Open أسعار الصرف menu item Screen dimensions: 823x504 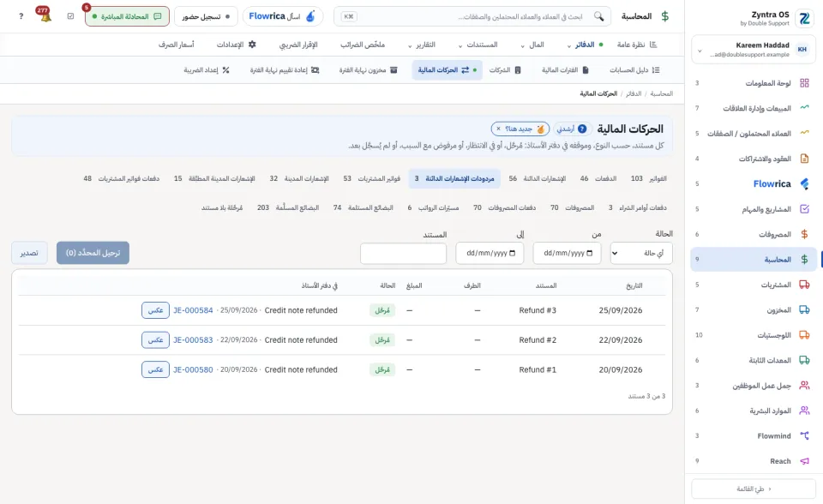[x=177, y=45]
